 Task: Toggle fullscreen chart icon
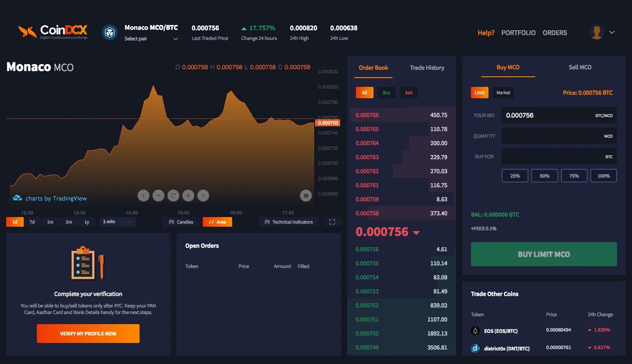(x=332, y=222)
